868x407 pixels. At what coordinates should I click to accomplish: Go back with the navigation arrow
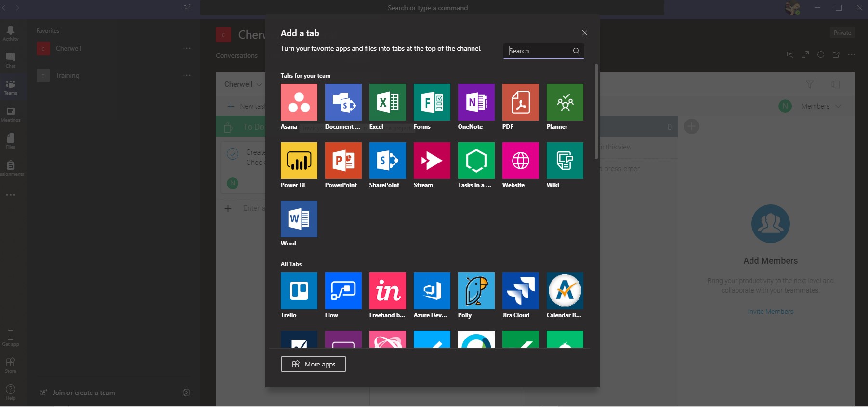(x=4, y=8)
